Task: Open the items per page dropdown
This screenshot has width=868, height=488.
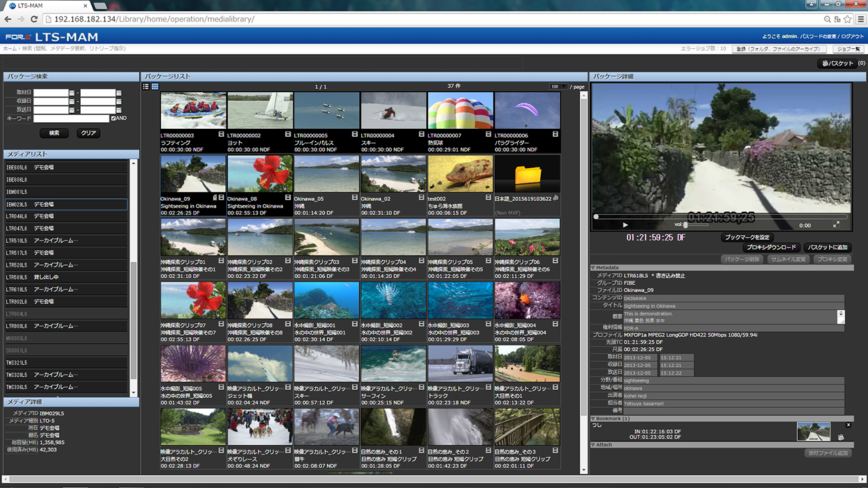Action: (558, 87)
